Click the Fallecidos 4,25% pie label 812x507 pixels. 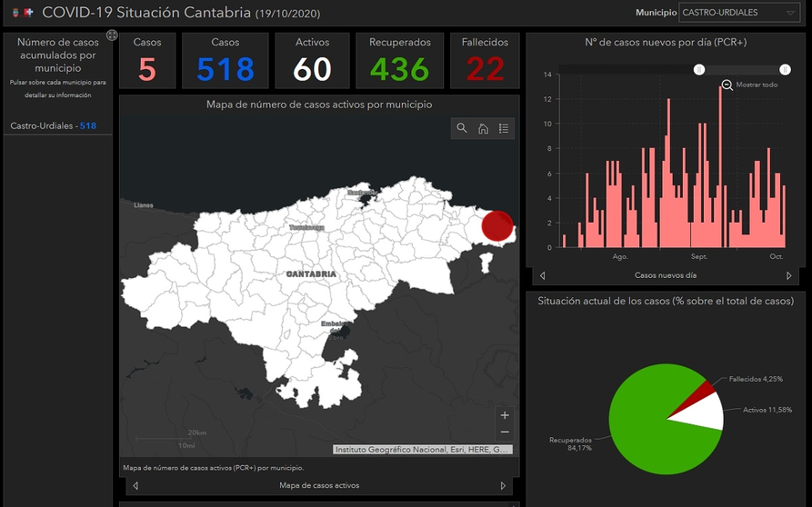pos(756,379)
